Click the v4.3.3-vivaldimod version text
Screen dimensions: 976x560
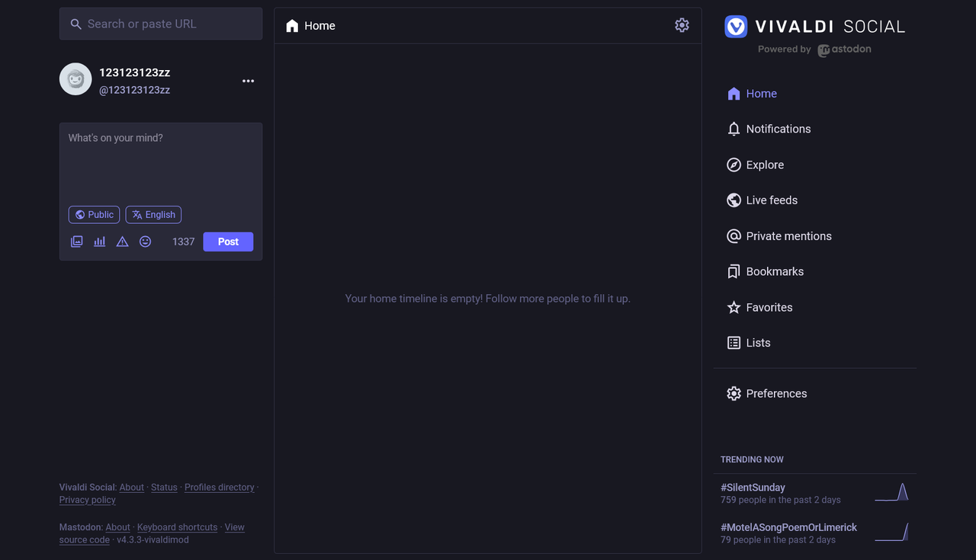tap(152, 539)
